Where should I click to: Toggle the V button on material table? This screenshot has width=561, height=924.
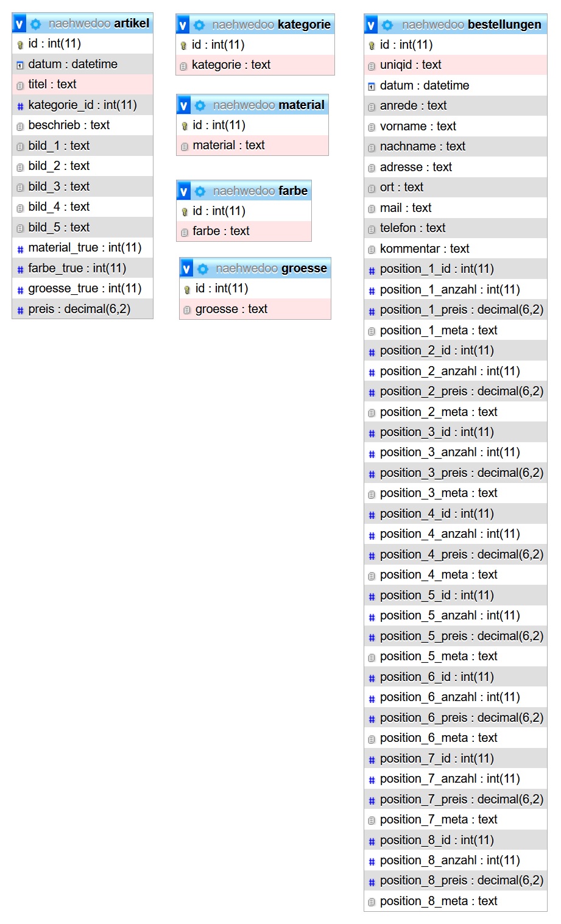coord(184,106)
